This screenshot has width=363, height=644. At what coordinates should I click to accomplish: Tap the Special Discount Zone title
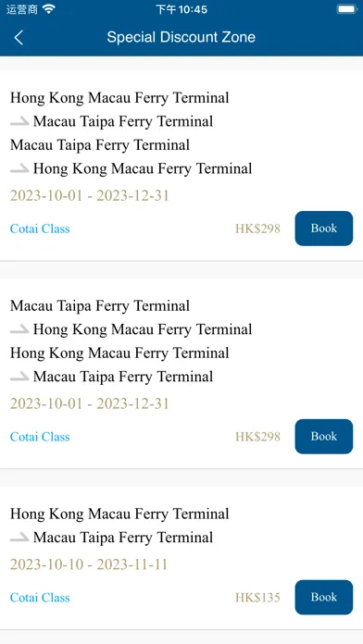(181, 37)
